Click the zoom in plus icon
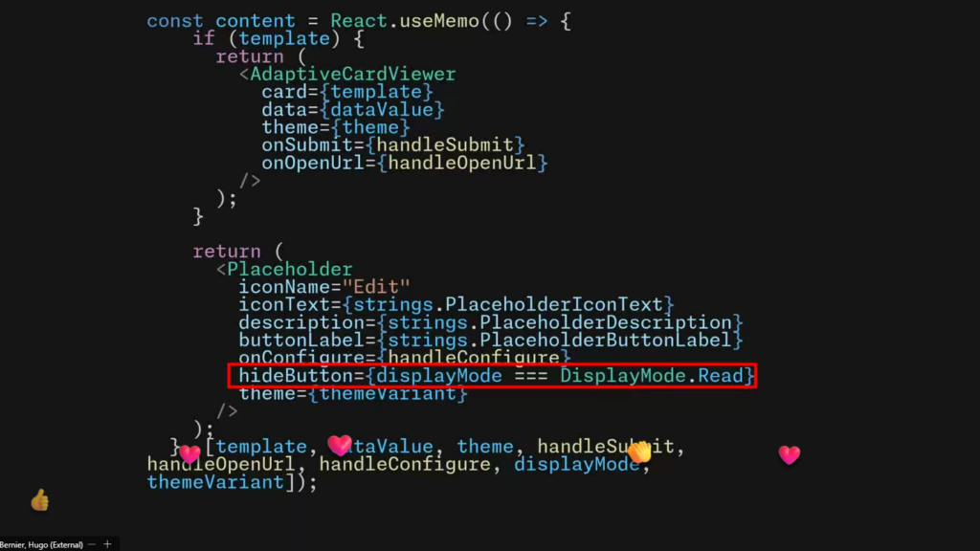This screenshot has width=980, height=551. (107, 544)
